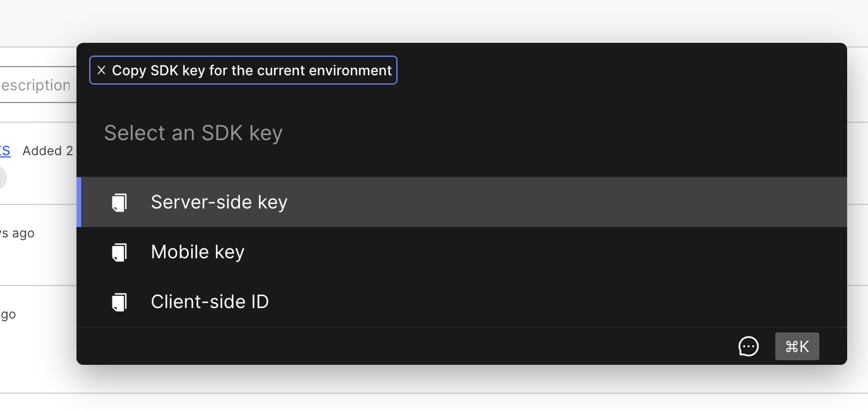Click the copy icon beside Server-side key
The height and width of the screenshot is (410, 868).
click(119, 202)
